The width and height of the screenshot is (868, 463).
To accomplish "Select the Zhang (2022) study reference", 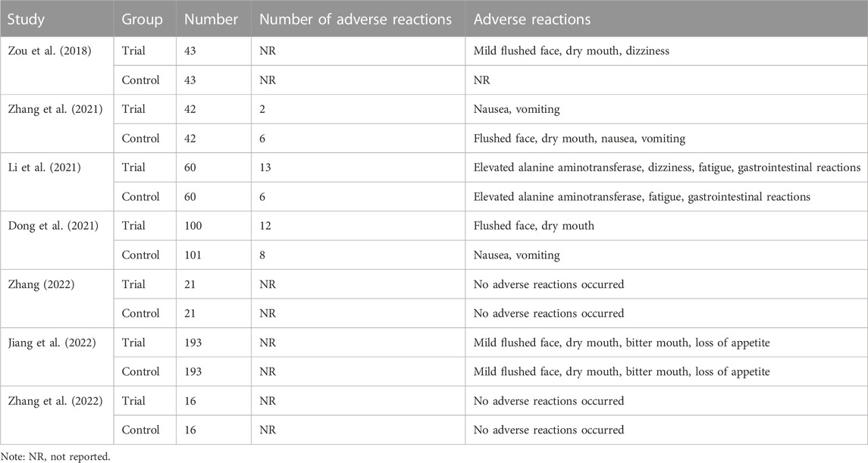I will coord(41,284).
